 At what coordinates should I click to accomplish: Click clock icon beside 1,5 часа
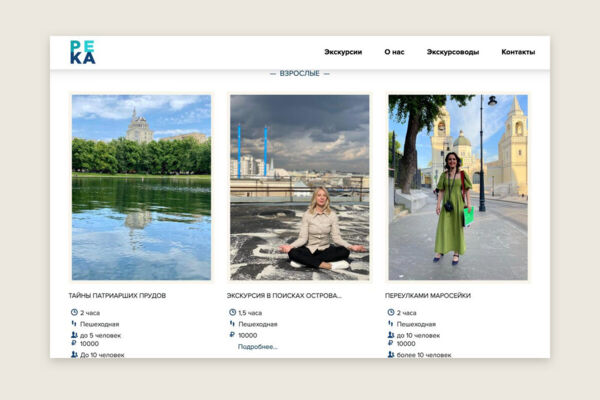232,312
